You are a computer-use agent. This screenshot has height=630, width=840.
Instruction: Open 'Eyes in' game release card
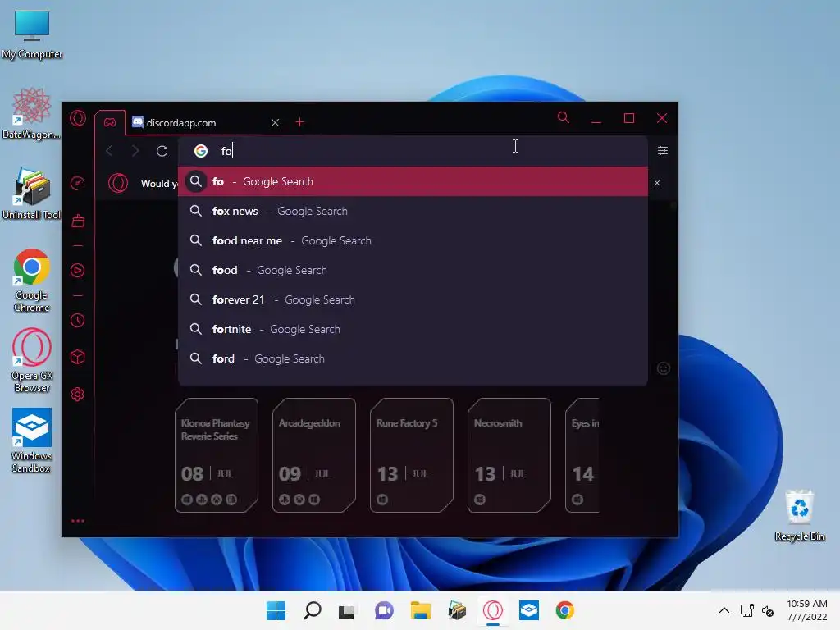(582, 455)
